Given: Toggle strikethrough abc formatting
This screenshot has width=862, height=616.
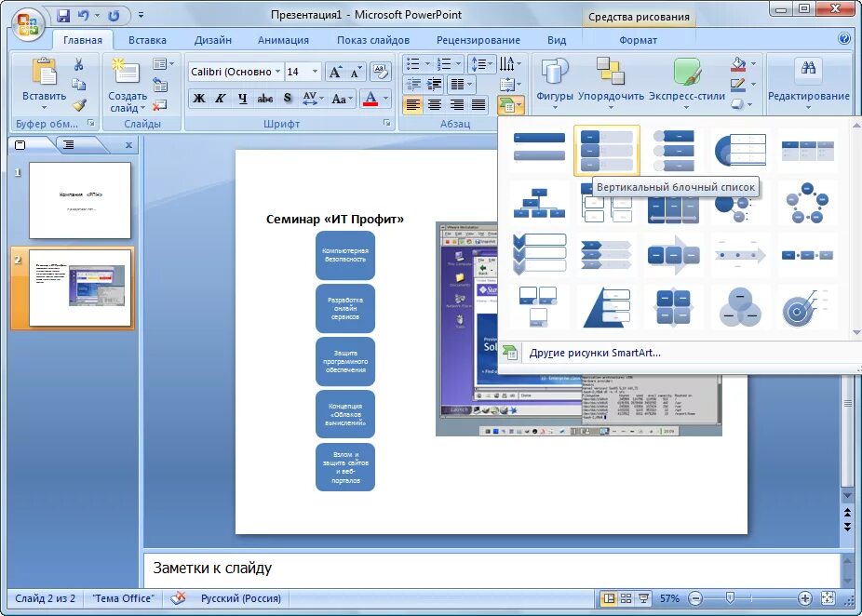Looking at the screenshot, I should [265, 99].
